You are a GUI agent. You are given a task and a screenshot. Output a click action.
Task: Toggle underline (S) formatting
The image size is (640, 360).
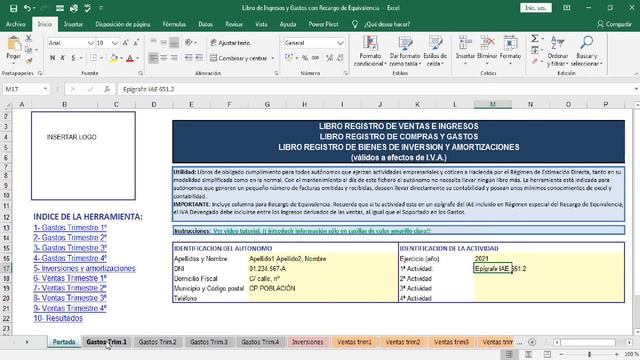click(73, 58)
